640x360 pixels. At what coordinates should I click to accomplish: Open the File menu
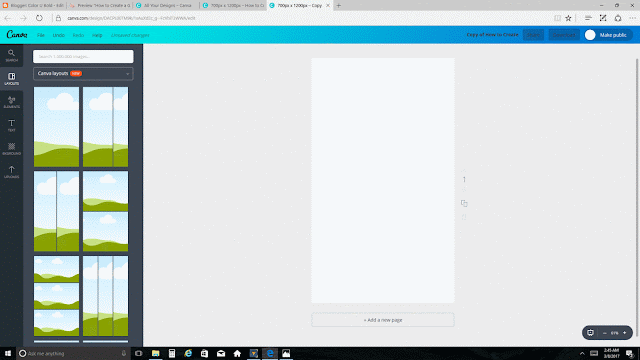point(41,35)
